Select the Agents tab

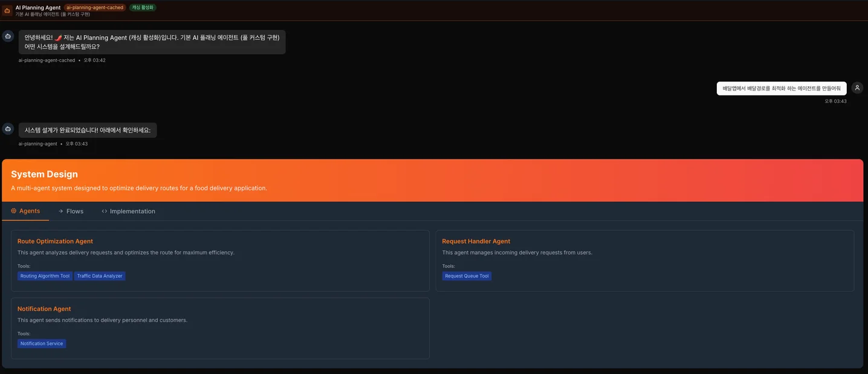(x=29, y=211)
